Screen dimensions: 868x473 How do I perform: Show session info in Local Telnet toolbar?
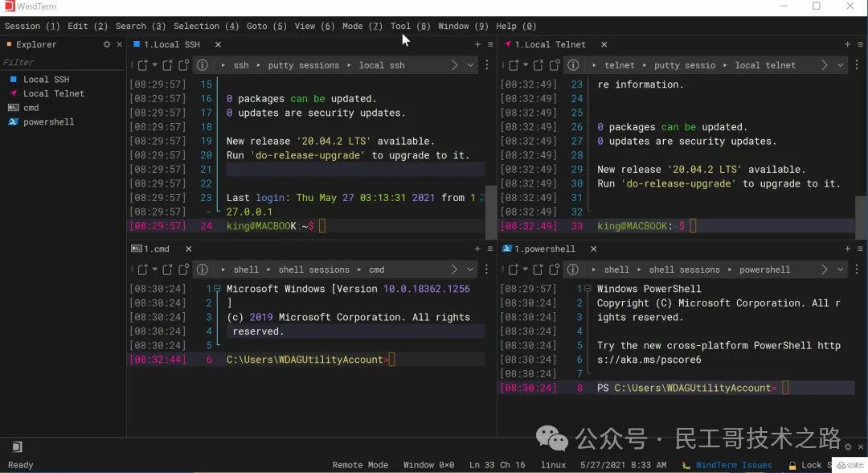coord(573,65)
